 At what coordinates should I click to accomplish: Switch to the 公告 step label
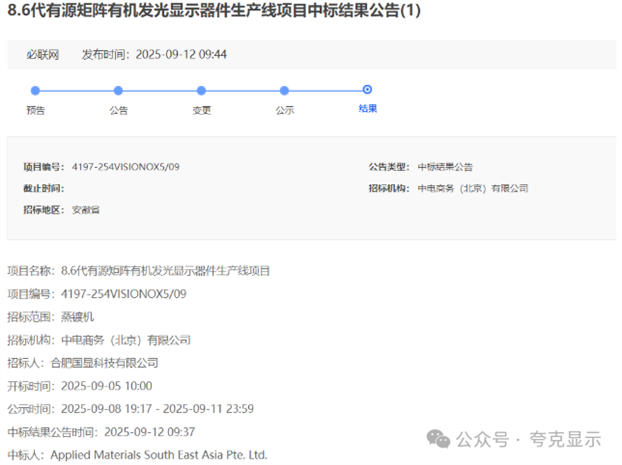pos(118,110)
